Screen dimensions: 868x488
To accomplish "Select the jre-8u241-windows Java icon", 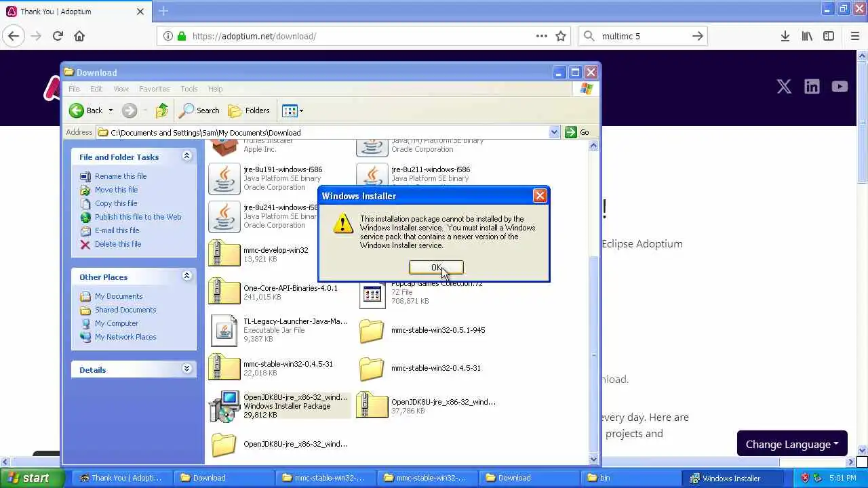I will click(224, 216).
